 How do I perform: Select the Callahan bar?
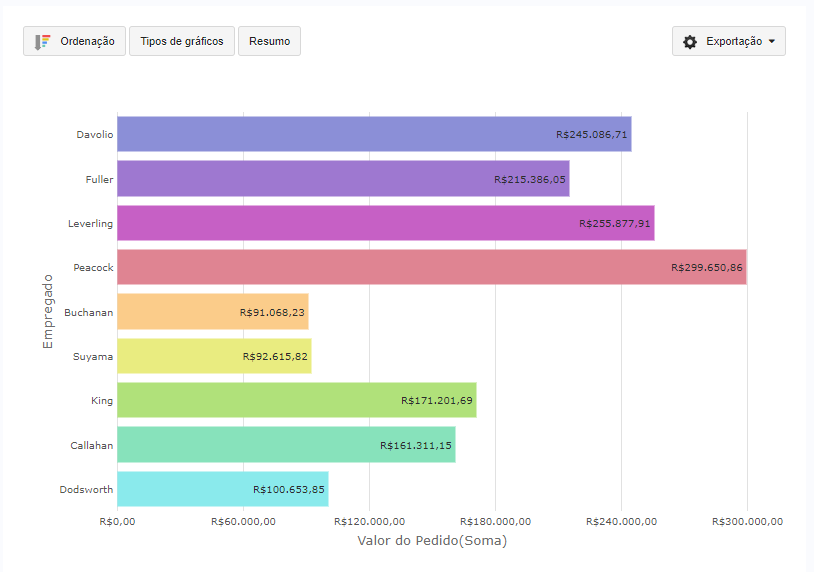click(287, 445)
